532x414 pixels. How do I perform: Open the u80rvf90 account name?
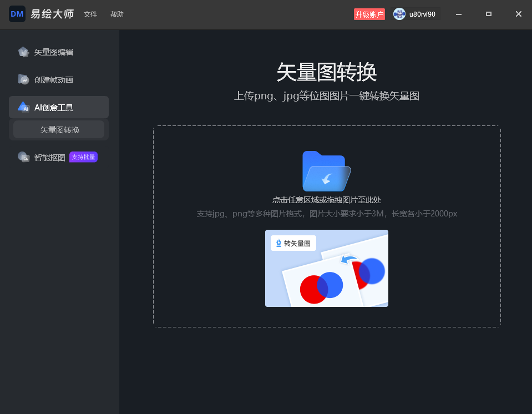pyautogui.click(x=422, y=14)
